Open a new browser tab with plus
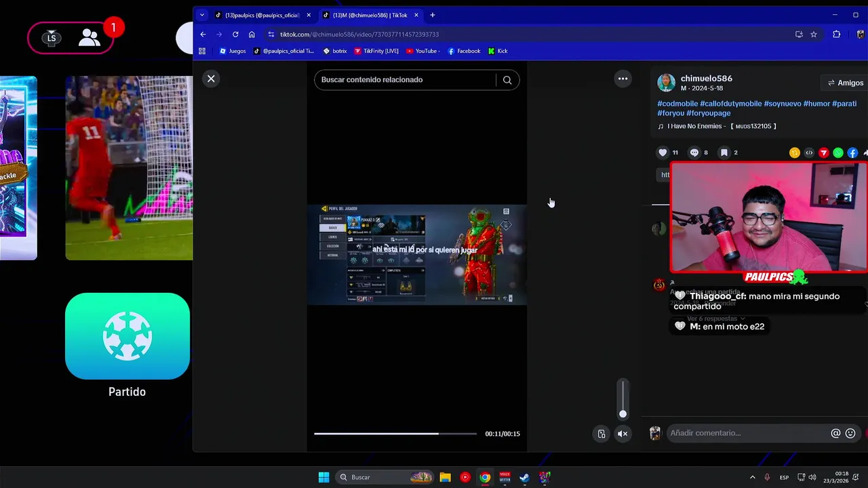The width and height of the screenshot is (868, 488). [x=433, y=15]
